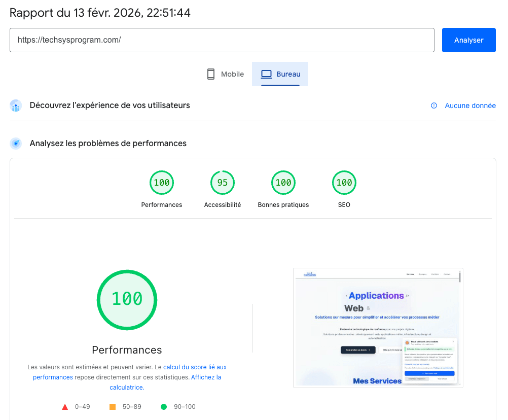Screen dimensions: 508x420
Task: Click the large Performances 100 gauge
Action: click(x=126, y=300)
